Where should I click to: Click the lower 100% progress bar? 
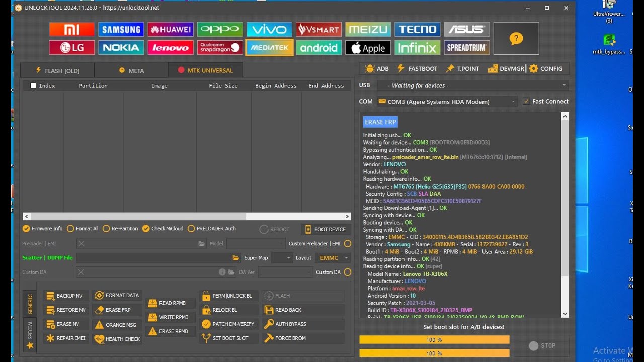pos(434,353)
